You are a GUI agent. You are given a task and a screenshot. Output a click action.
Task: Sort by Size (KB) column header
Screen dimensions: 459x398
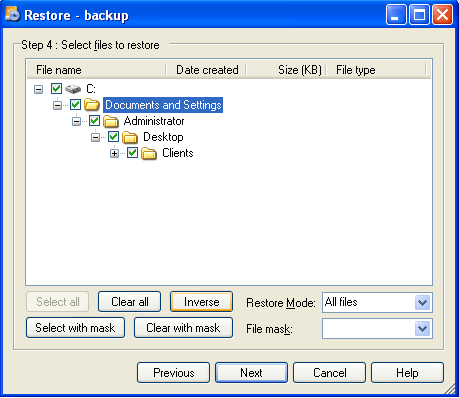click(286, 70)
